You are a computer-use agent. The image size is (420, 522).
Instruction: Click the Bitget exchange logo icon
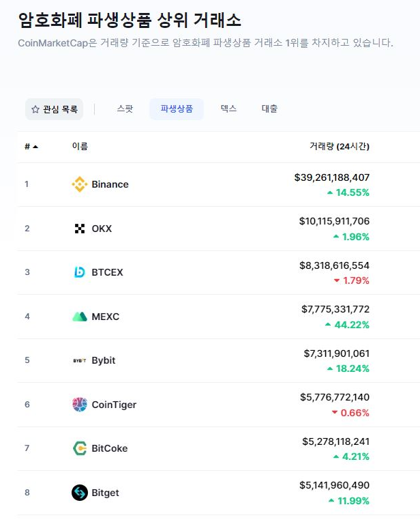[x=80, y=493]
